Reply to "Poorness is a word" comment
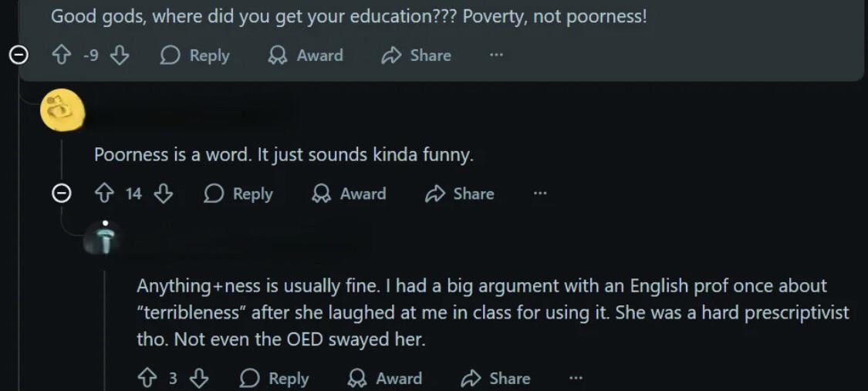The width and height of the screenshot is (868, 391). 238,194
